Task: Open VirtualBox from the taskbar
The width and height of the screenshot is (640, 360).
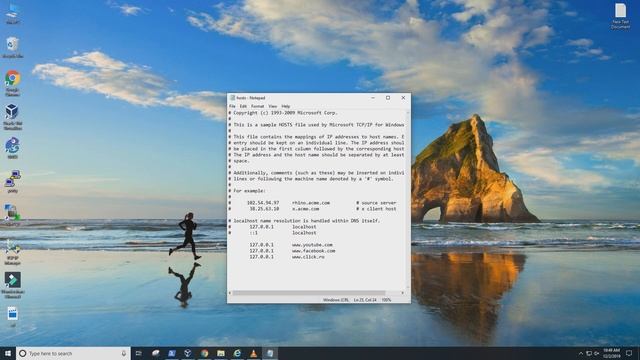Action: [x=188, y=353]
